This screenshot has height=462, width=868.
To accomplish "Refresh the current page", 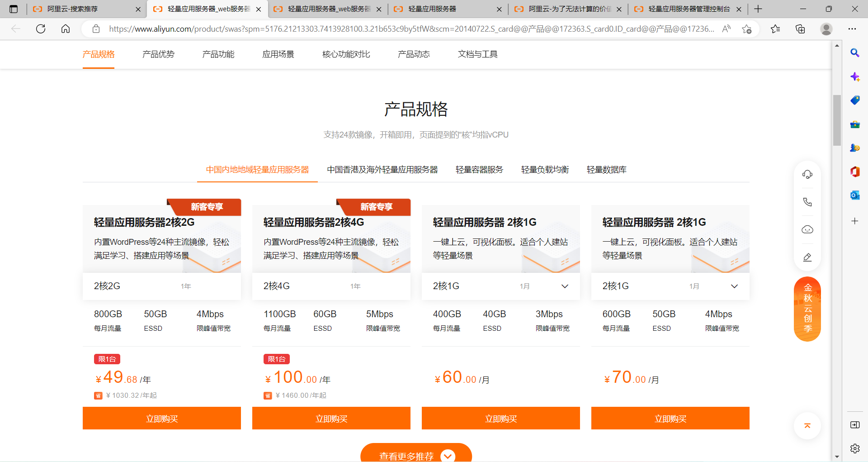I will tap(41, 29).
